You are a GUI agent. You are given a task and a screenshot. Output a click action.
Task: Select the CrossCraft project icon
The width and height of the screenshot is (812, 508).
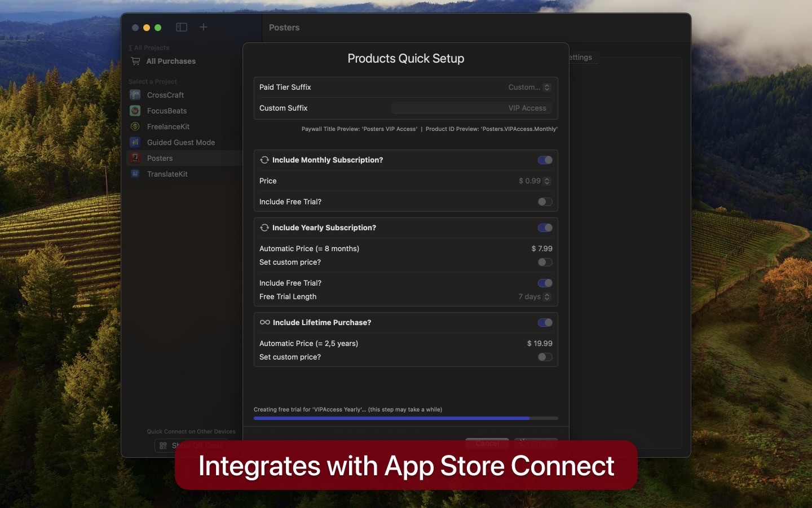click(x=135, y=95)
